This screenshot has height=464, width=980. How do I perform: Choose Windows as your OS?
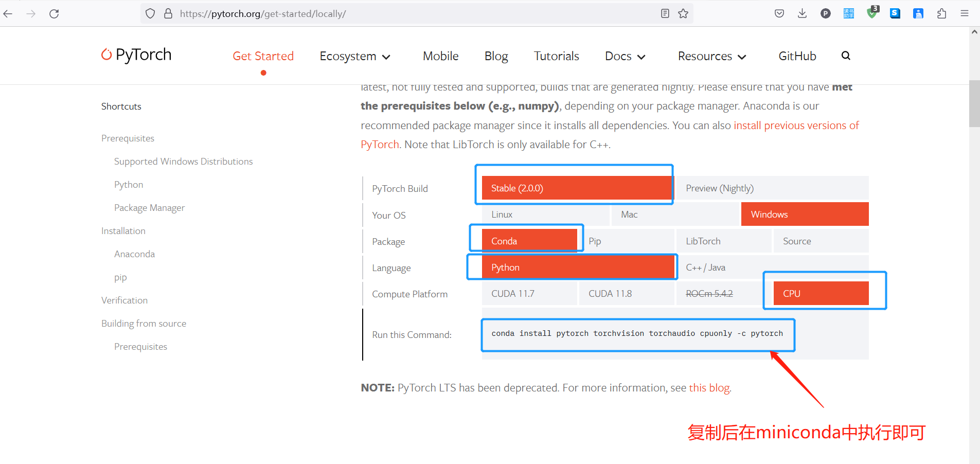tap(805, 215)
